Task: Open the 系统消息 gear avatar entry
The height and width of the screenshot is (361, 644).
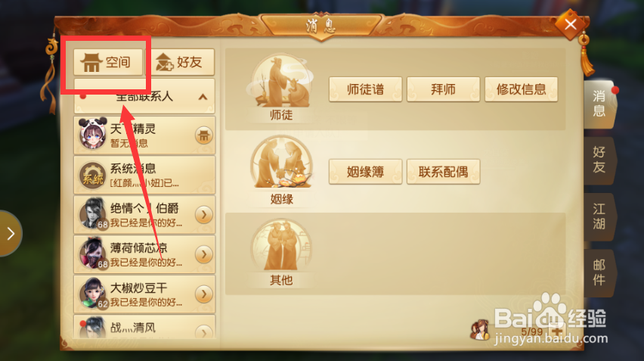Action: tap(92, 176)
